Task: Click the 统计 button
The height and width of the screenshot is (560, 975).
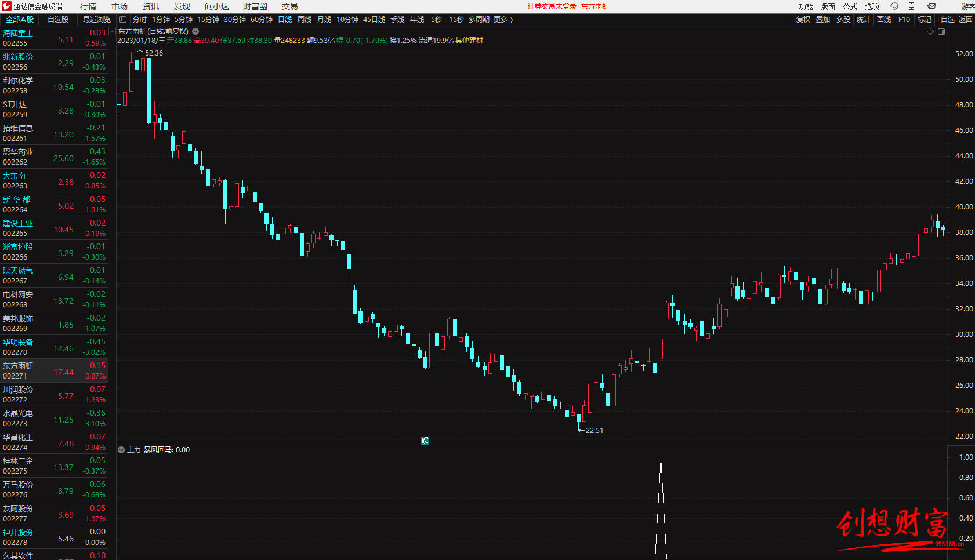Action: [x=864, y=20]
